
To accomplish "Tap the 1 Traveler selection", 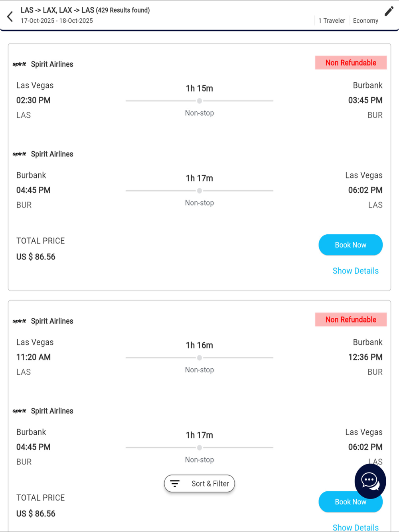I will tap(332, 21).
